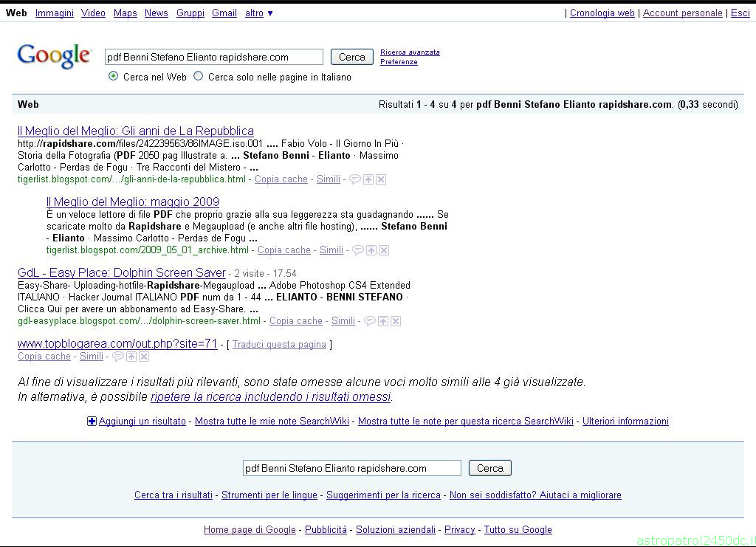Screen dimensions: 756x547
Task: Open result Il Meglio del Meglio: maggio 2009
Action: coord(133,202)
